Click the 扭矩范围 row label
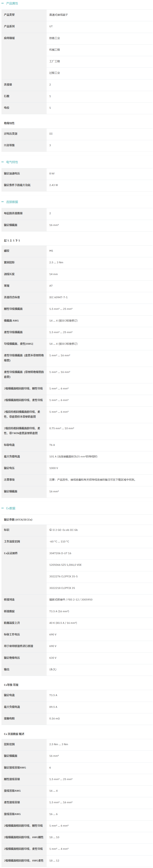This screenshot has width=153, height=868. point(9,744)
